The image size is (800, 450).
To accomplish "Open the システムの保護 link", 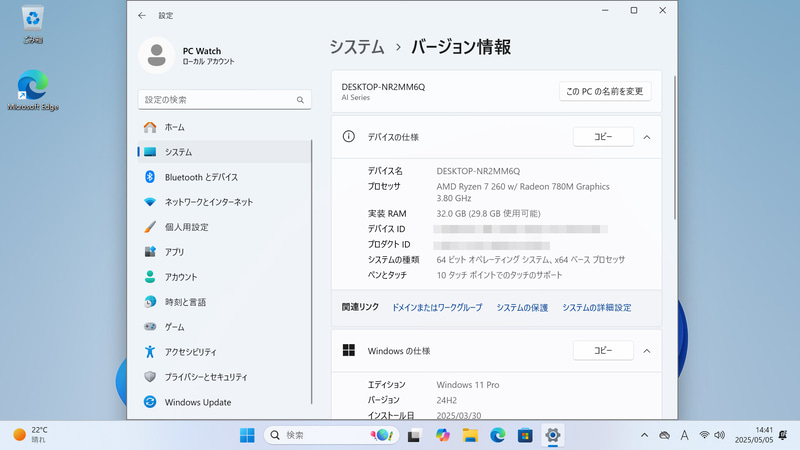I will point(522,308).
